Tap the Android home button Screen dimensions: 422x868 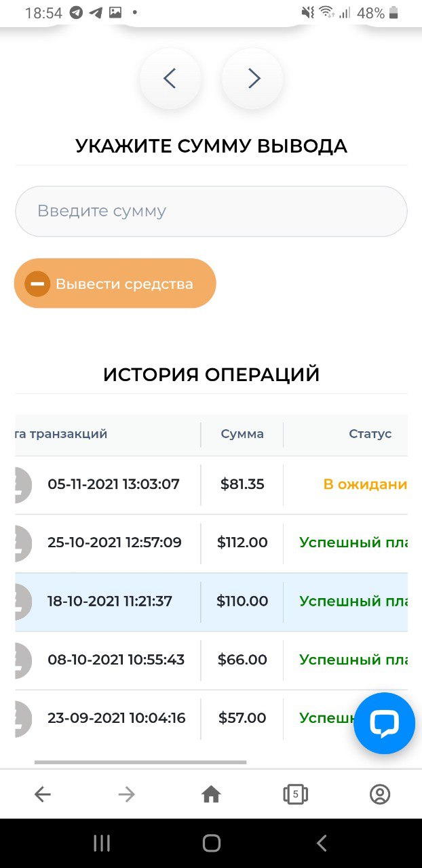click(x=211, y=843)
